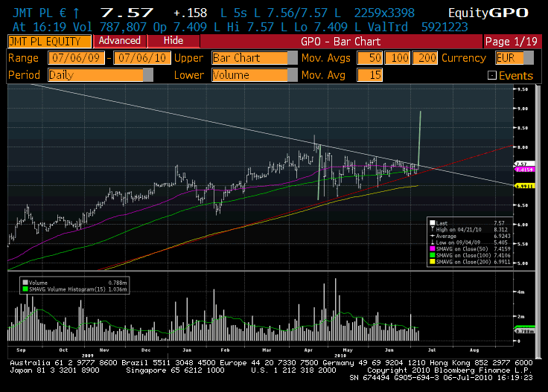548x392 pixels.
Task: Click the Jul label on the time axis
Action: click(x=432, y=350)
